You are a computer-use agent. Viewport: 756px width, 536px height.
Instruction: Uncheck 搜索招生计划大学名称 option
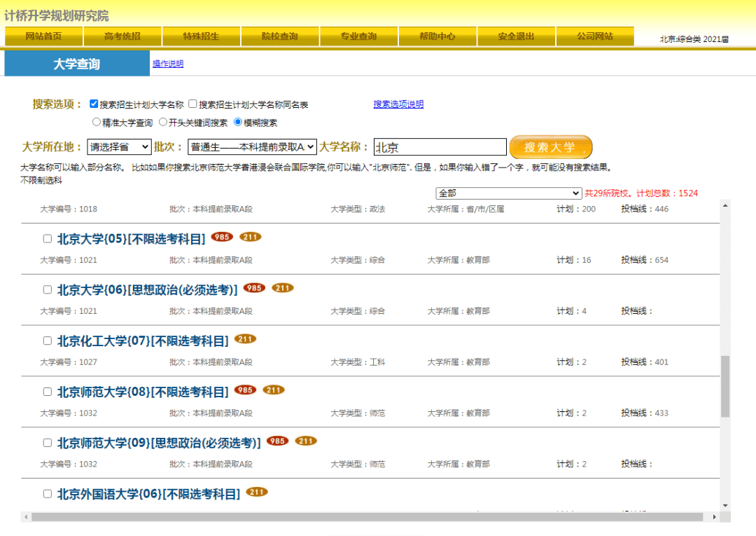[x=94, y=104]
